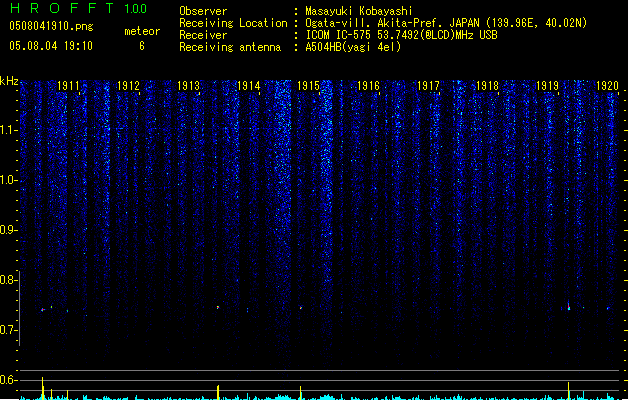This screenshot has width=629, height=400.
Task: Click the HROFFT 1.0.0 title text
Action: pos(79,8)
